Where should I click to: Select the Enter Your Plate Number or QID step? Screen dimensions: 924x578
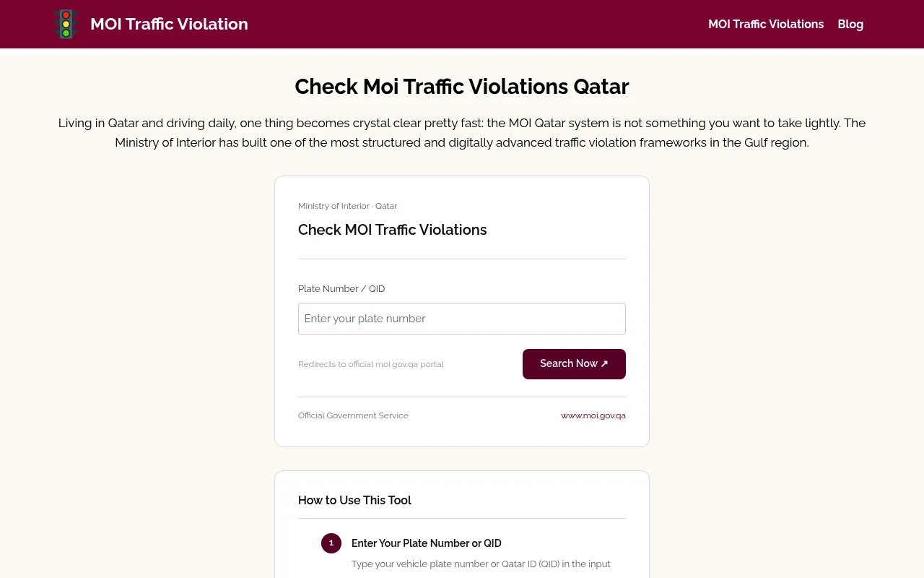[427, 543]
